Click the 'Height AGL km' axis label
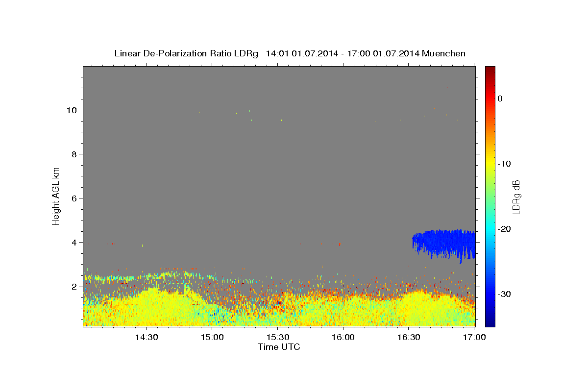Viewport: 588px width, 392px height. (56, 196)
